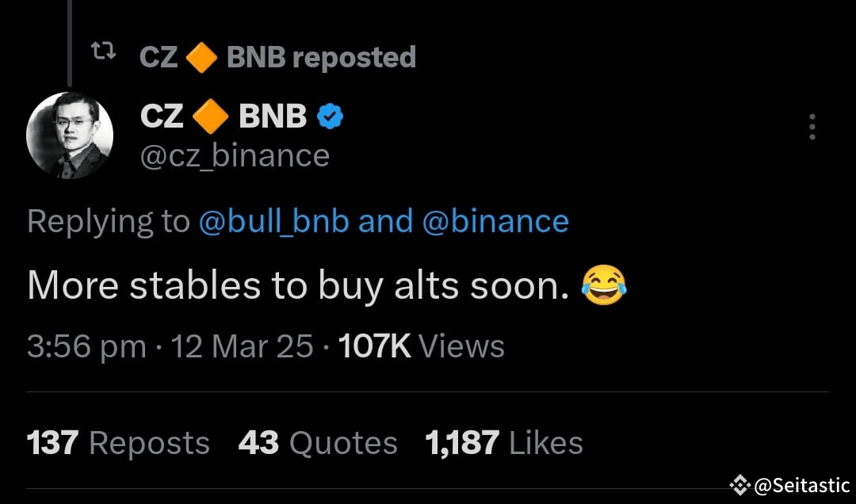The image size is (856, 504).
Task: Click the @Seitastic watermark text
Action: tap(802, 485)
